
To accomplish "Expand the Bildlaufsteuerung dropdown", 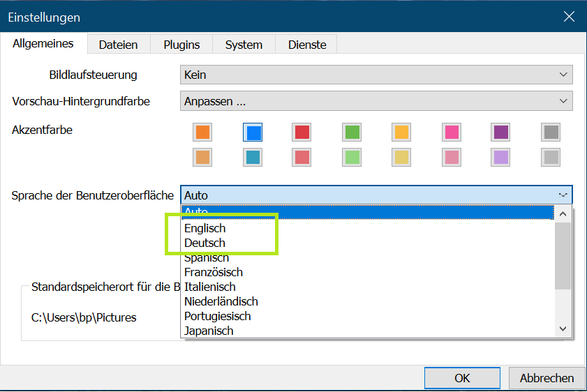I will tap(376, 75).
